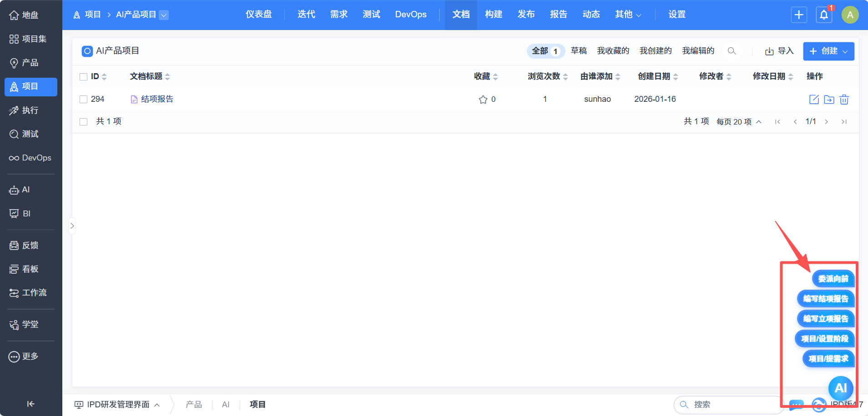
Task: Tick the checkbox for row 294
Action: [84, 100]
